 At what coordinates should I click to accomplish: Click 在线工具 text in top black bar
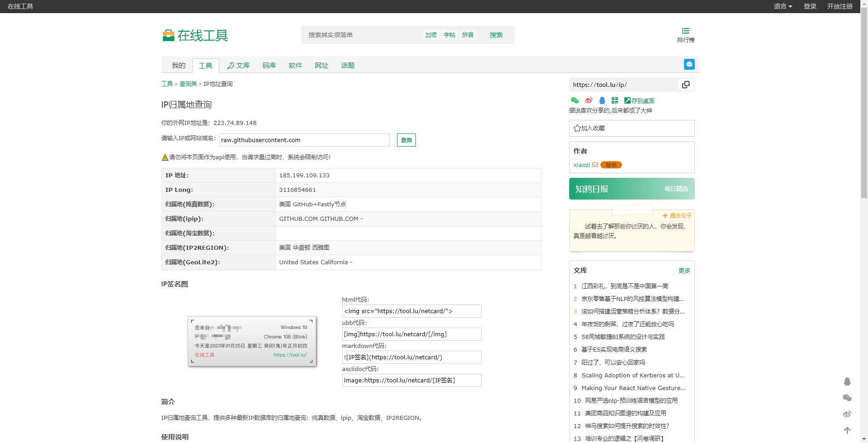point(20,6)
